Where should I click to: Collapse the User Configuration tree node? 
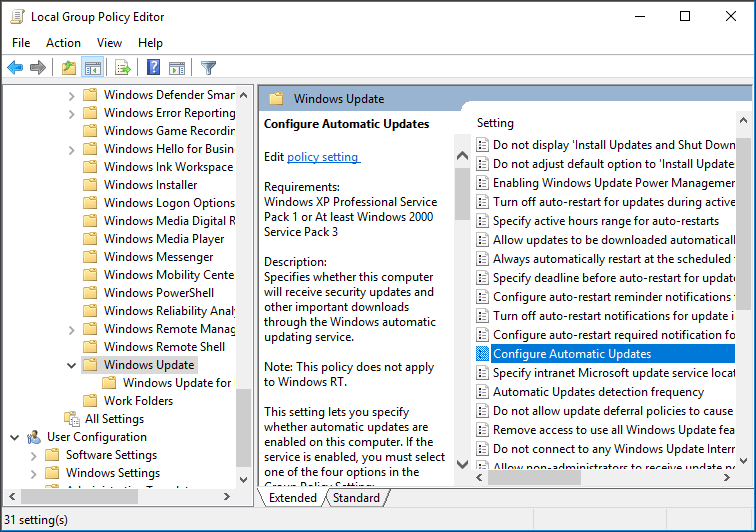14,437
